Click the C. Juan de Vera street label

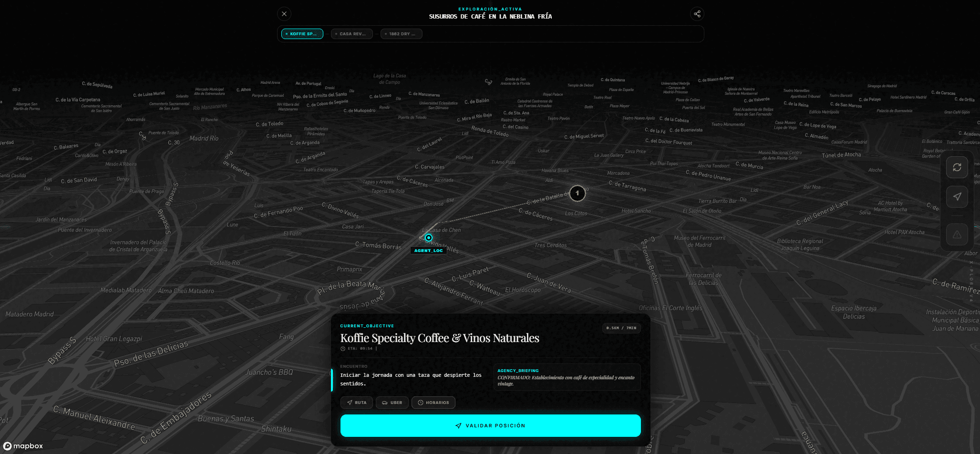tap(549, 282)
